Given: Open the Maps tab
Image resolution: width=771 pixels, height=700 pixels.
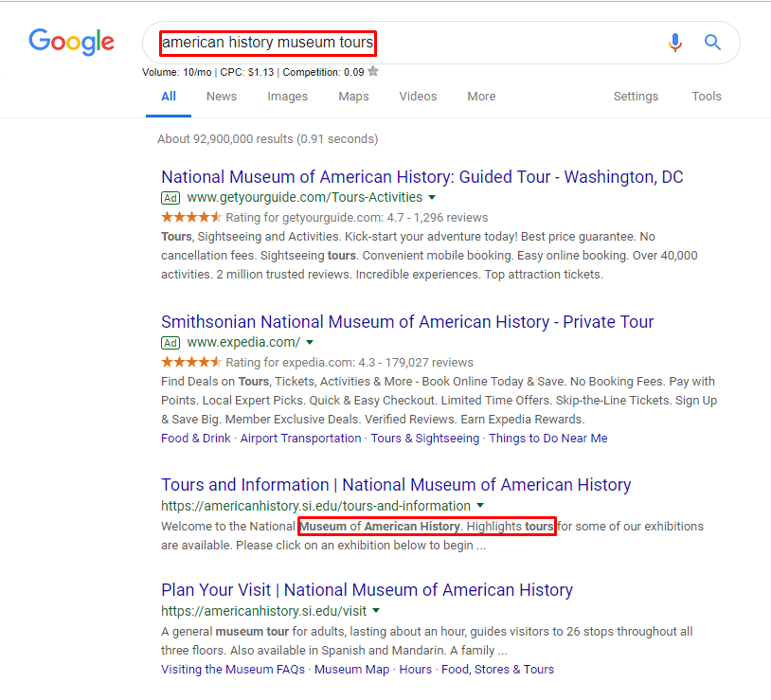Looking at the screenshot, I should (x=353, y=97).
